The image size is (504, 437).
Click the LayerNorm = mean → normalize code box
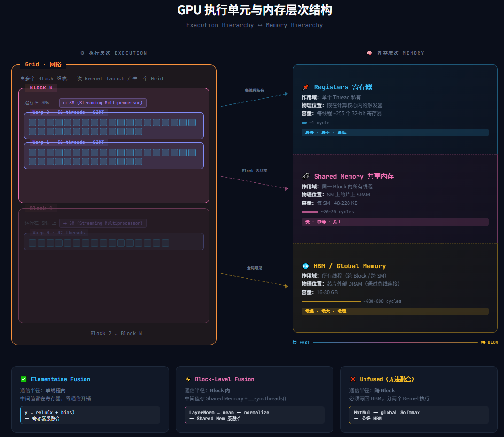click(255, 415)
